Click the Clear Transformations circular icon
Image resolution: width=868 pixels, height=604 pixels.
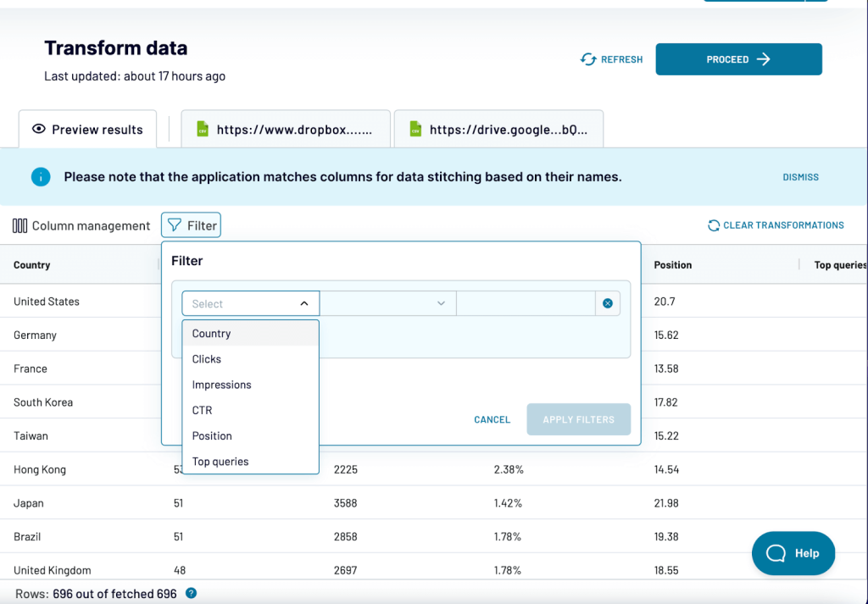click(x=714, y=225)
